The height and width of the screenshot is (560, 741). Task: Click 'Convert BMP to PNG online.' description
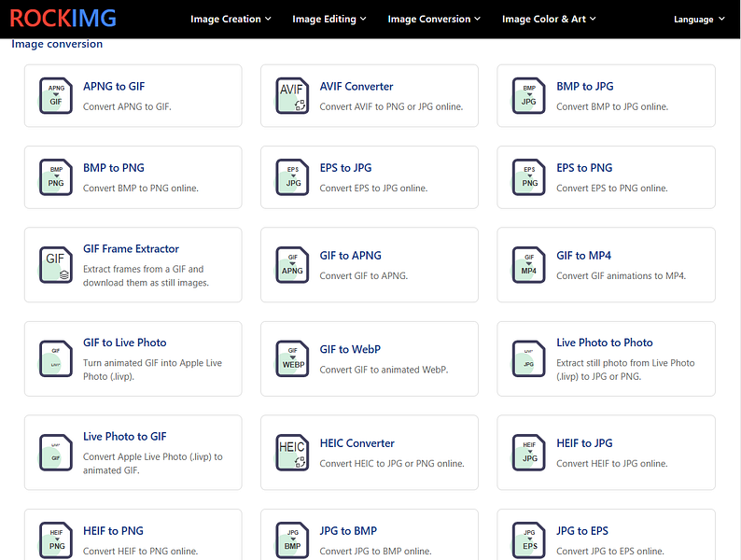click(141, 189)
